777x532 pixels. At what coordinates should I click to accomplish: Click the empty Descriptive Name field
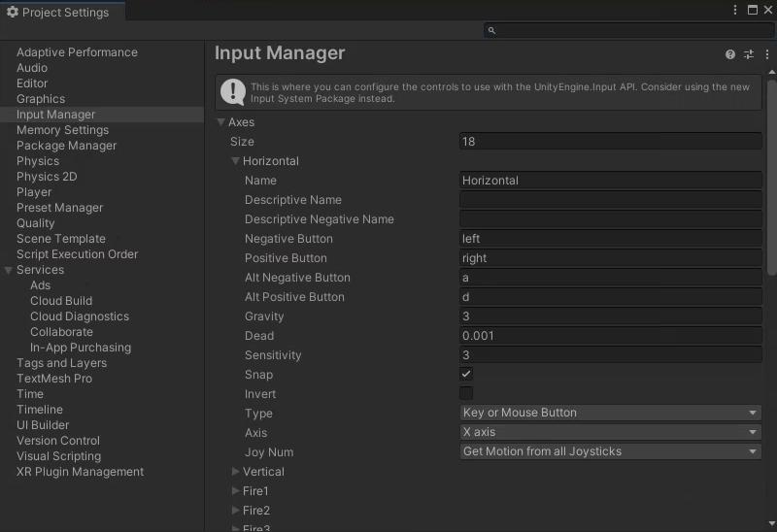(611, 200)
